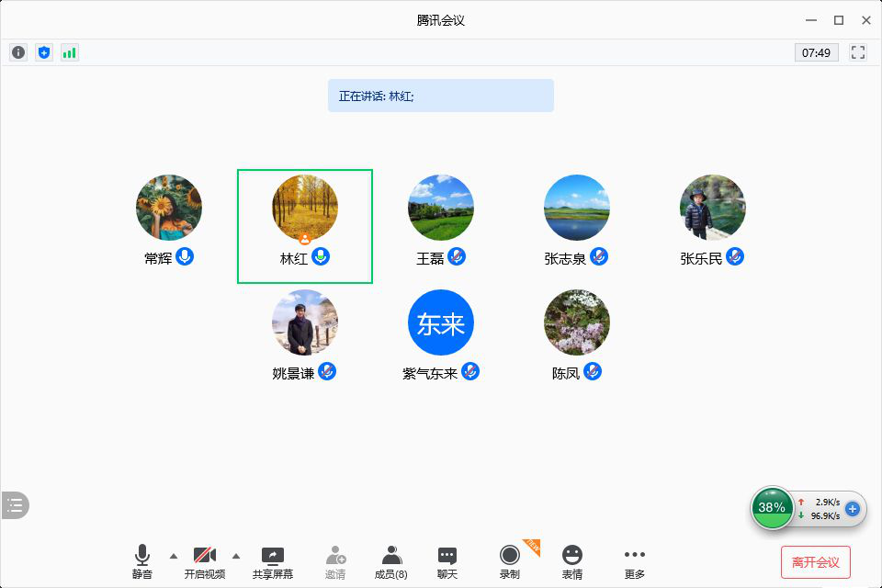Open the emoji reactions button
This screenshot has width=882, height=588.
click(572, 561)
